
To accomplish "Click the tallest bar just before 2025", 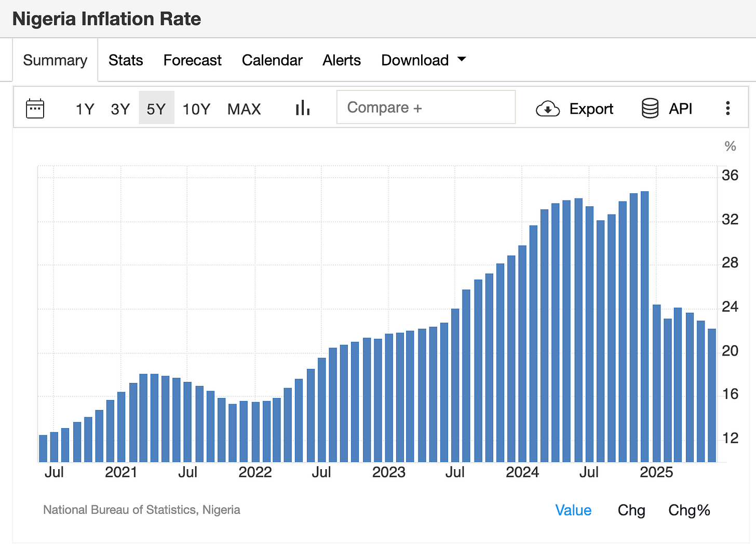I will tap(644, 326).
